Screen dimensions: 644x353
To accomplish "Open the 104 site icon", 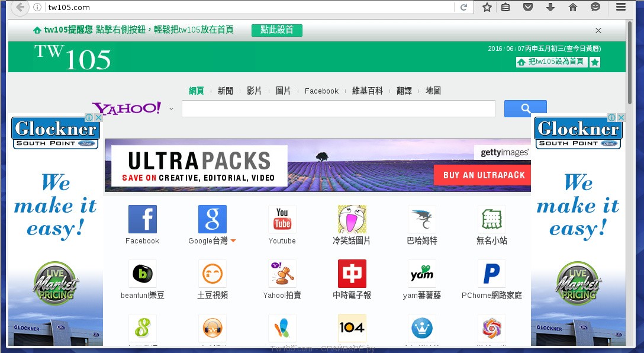I will [x=352, y=328].
